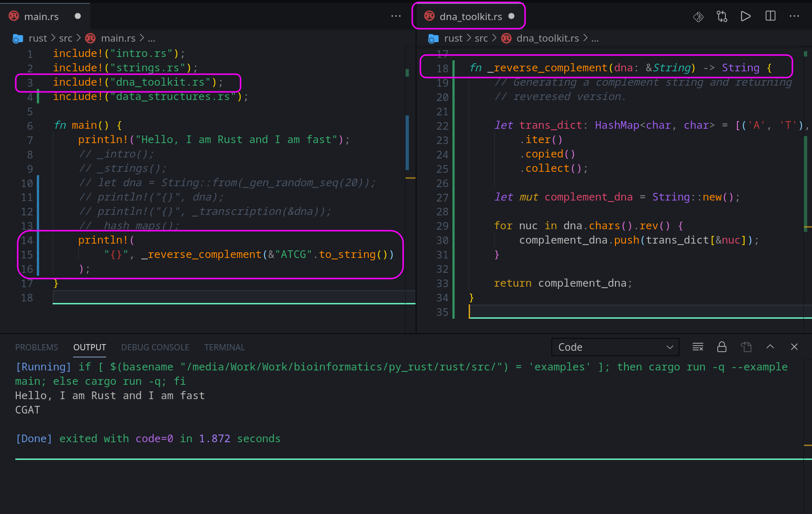The image size is (812, 514).
Task: Switch to the TERMINAL tab
Action: (x=224, y=347)
